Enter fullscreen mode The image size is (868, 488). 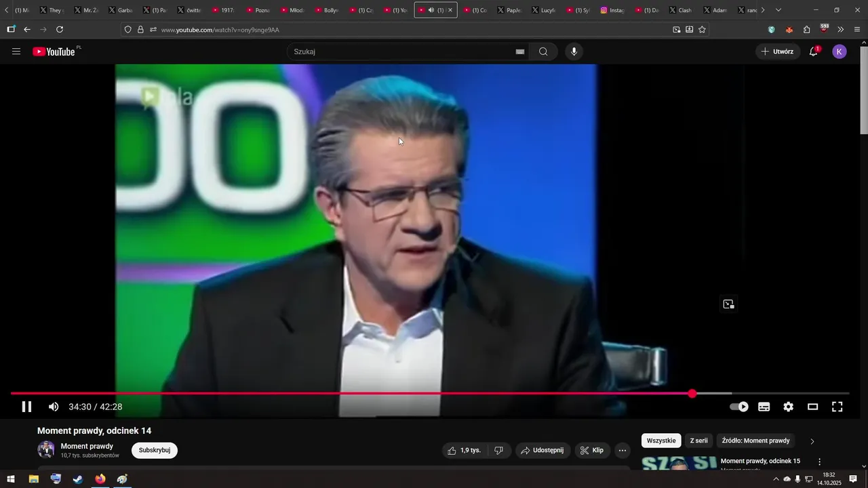(x=837, y=407)
